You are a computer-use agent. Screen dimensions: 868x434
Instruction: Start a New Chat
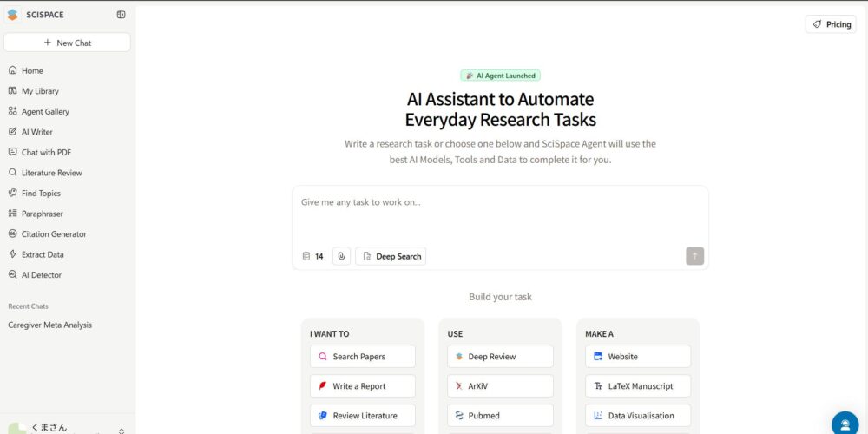(x=67, y=43)
